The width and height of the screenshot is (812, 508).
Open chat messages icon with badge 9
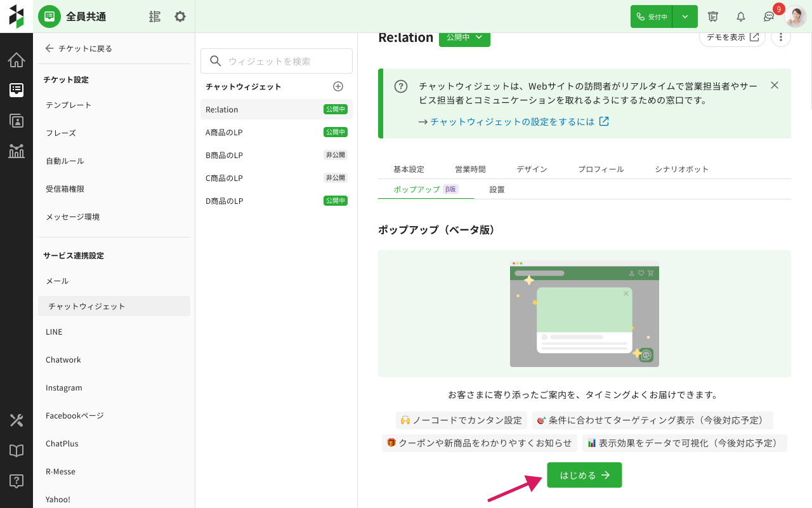pos(769,17)
